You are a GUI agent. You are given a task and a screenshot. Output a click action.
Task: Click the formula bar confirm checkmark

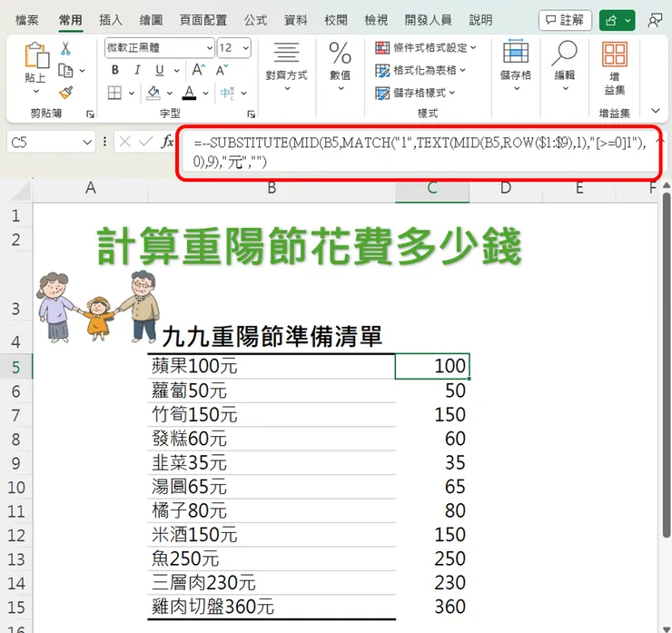[x=145, y=142]
